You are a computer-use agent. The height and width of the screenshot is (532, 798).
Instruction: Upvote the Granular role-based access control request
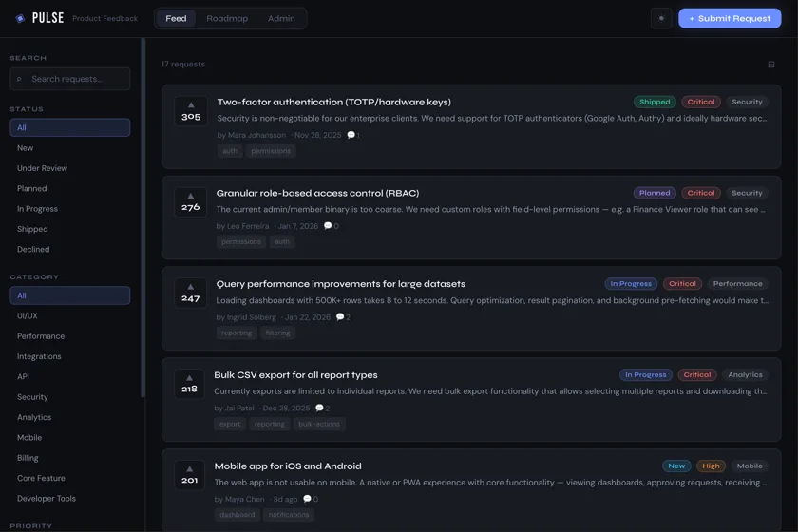(x=190, y=202)
